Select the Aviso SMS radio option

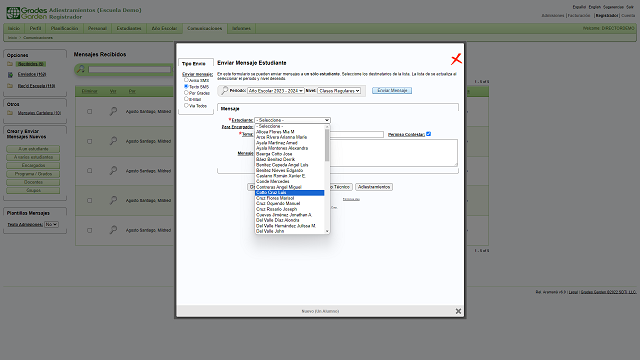(x=186, y=80)
